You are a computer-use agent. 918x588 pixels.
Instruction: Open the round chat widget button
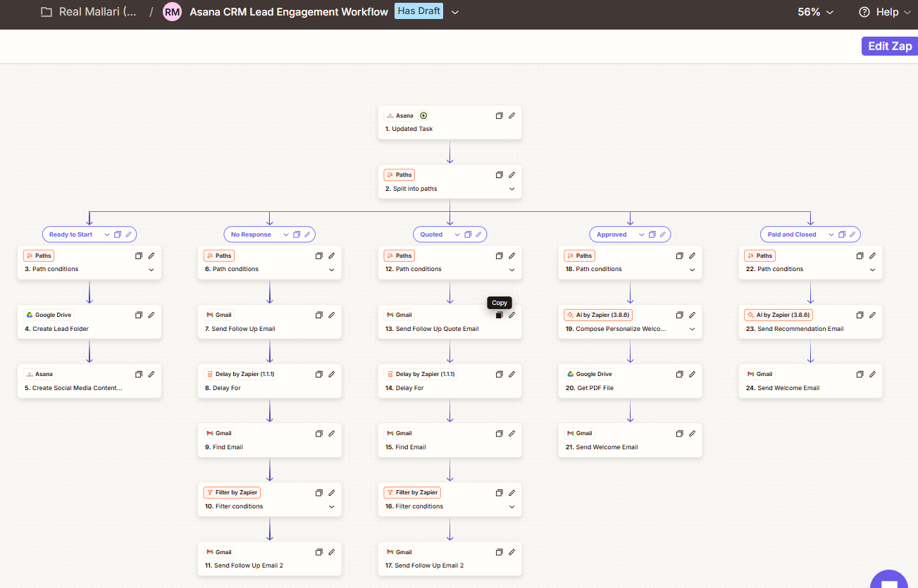889,581
